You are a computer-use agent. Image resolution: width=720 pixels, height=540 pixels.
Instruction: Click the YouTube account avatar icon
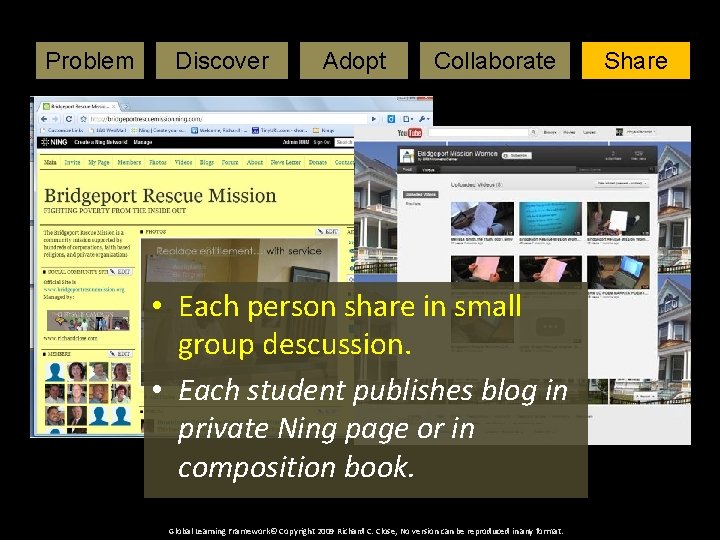point(619,132)
